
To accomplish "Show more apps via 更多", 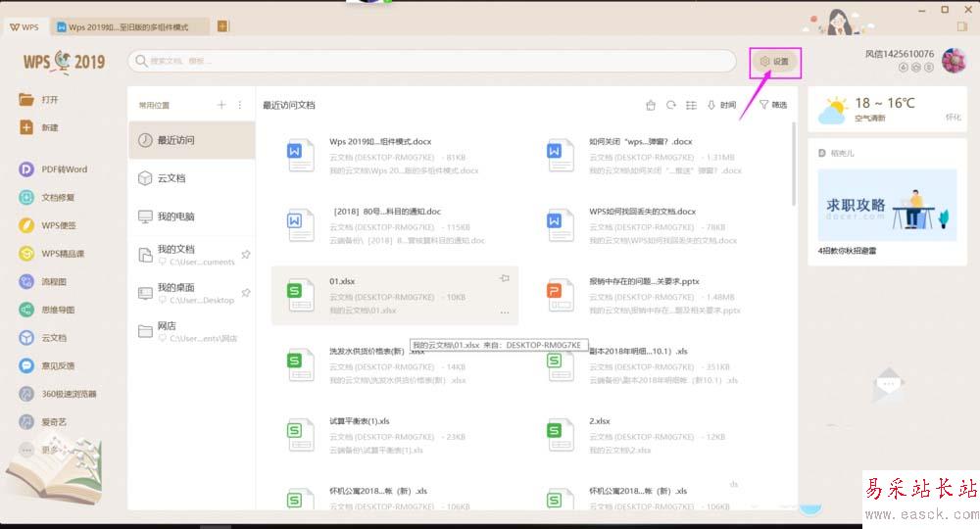I will click(x=37, y=450).
